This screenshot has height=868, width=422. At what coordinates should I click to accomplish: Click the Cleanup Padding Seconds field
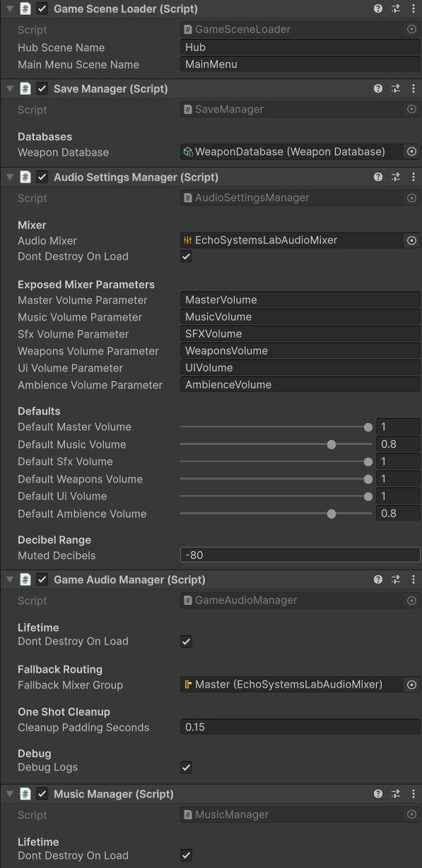click(300, 727)
